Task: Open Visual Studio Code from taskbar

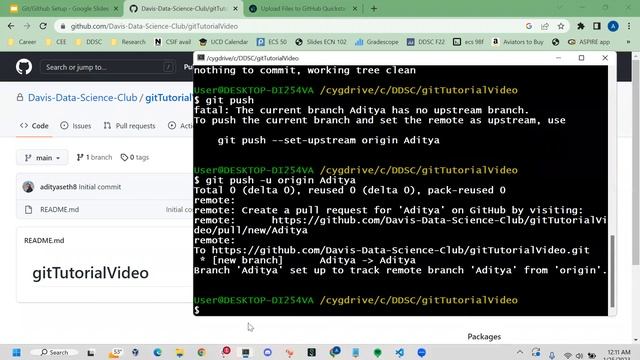Action: click(400, 353)
